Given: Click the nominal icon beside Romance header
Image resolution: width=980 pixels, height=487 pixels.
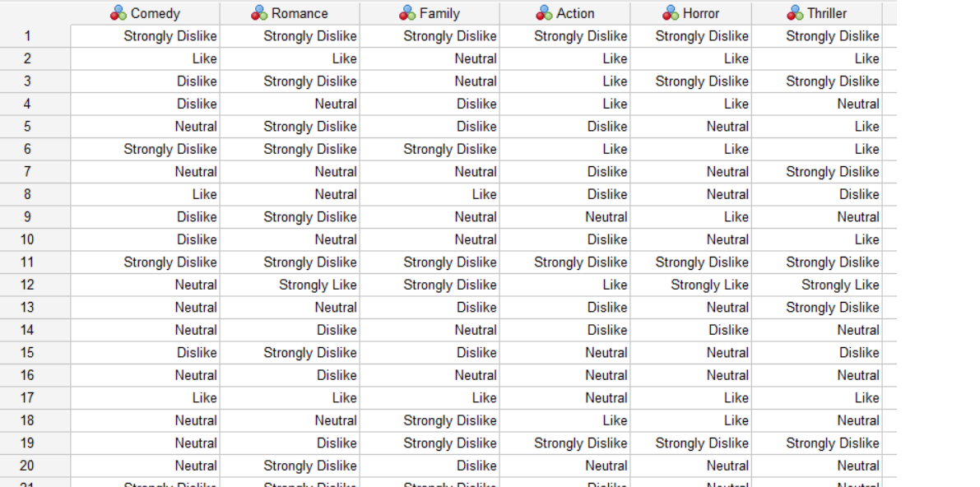Looking at the screenshot, I should tap(258, 13).
